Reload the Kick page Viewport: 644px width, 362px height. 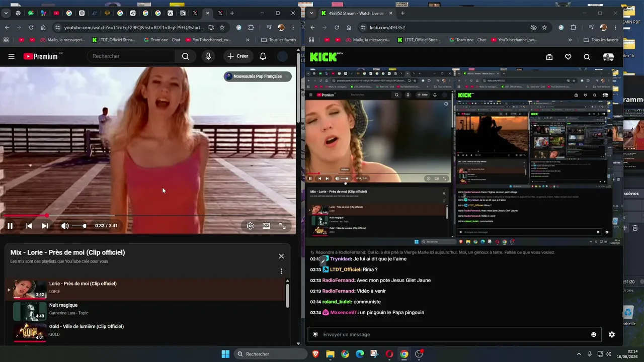(337, 27)
